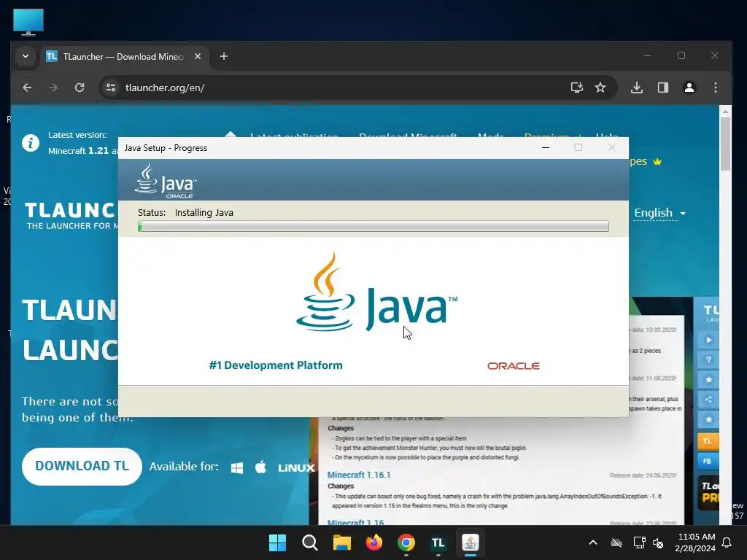
Task: Click the orange TL icon in sidebar preview
Action: [x=708, y=441]
